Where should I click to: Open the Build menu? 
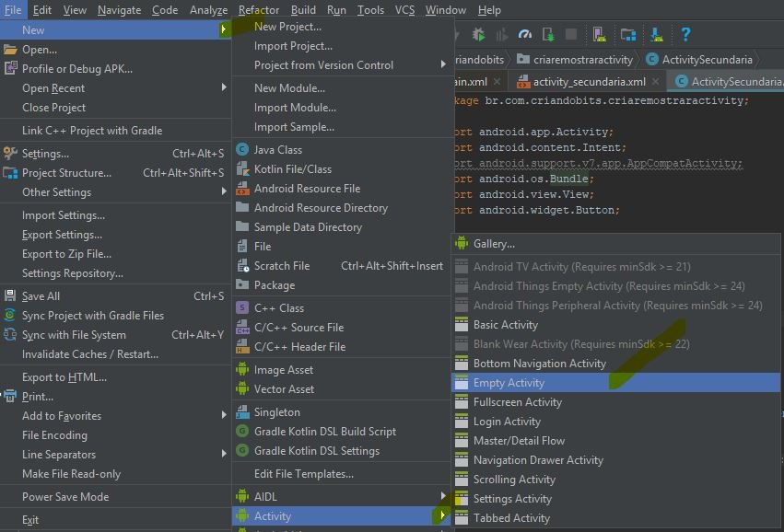[303, 10]
